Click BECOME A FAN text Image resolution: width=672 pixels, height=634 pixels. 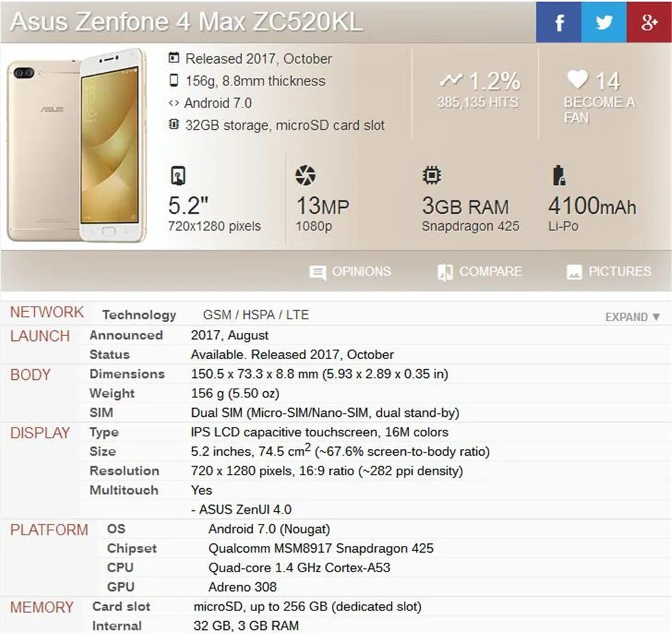click(599, 110)
